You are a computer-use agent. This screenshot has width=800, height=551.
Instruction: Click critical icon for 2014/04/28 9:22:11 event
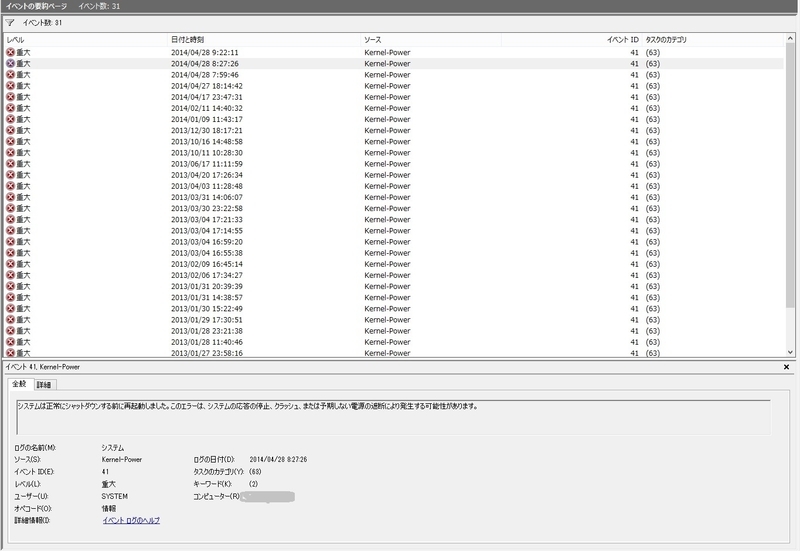pyautogui.click(x=10, y=52)
